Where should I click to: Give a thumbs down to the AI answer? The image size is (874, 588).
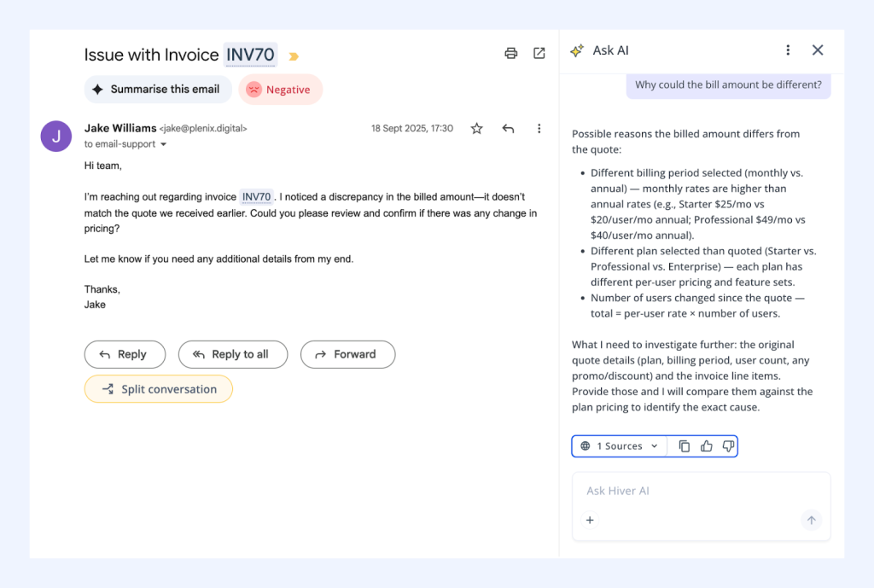[x=728, y=445]
